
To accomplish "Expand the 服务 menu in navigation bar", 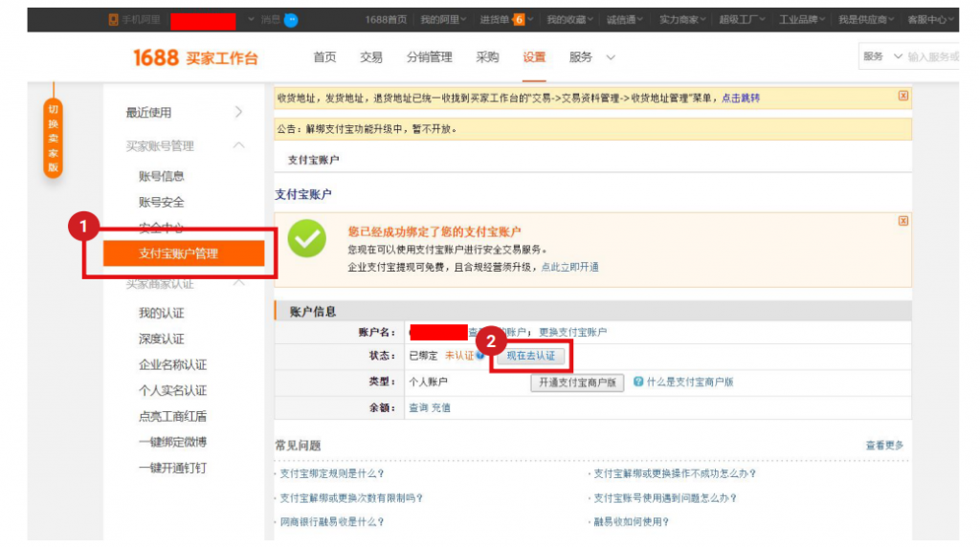I will point(591,57).
